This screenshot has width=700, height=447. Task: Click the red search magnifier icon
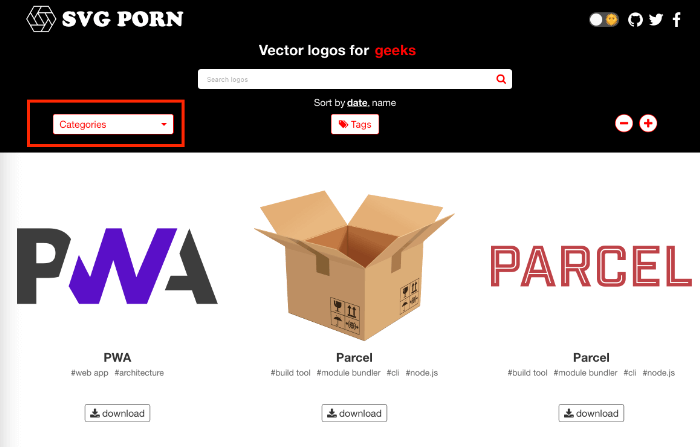501,79
